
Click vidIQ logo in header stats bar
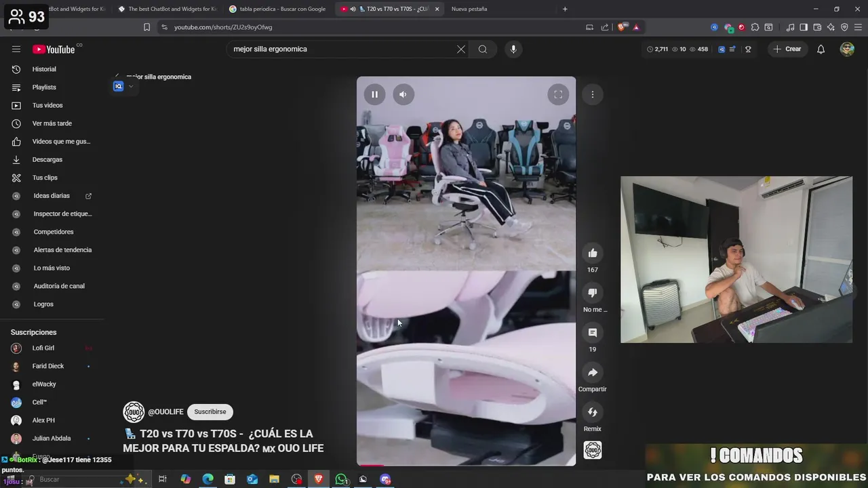tap(722, 49)
